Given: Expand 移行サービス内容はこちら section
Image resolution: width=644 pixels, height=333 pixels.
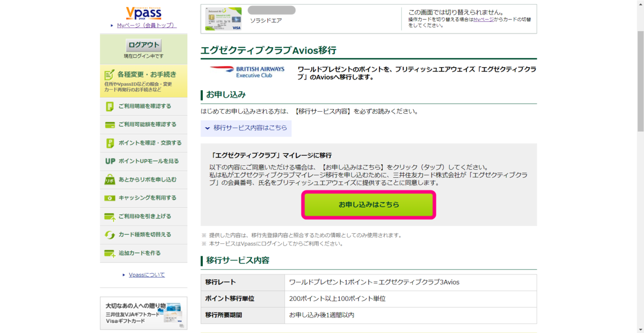Looking at the screenshot, I should point(246,128).
